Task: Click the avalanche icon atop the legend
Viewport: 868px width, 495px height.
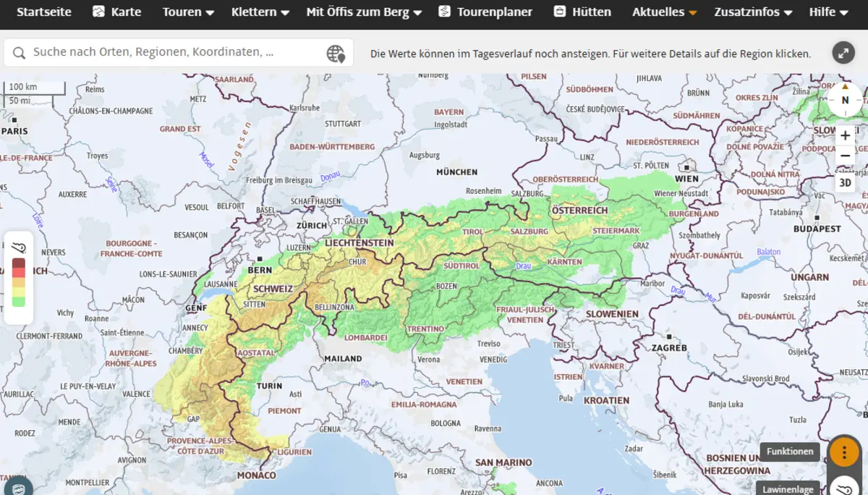Action: click(19, 247)
